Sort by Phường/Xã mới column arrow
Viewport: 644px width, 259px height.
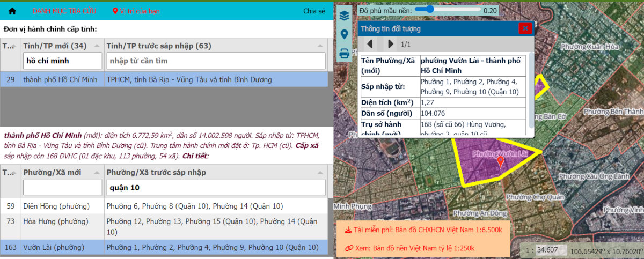pos(97,172)
